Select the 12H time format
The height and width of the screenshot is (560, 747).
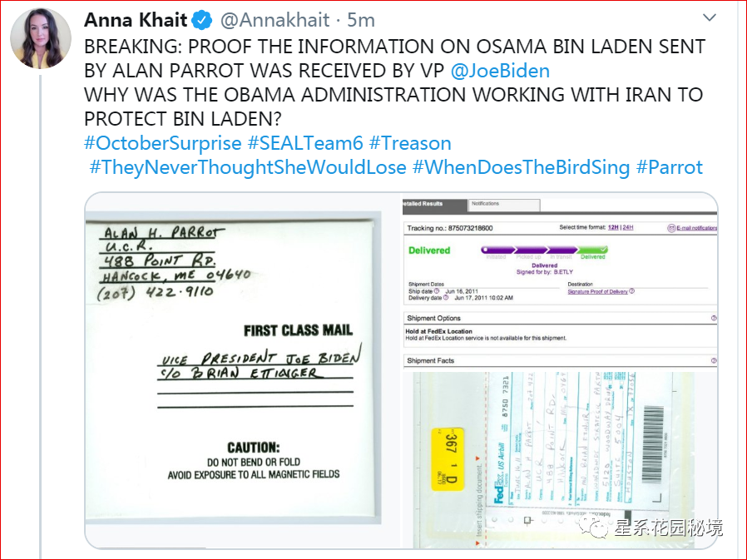612,227
